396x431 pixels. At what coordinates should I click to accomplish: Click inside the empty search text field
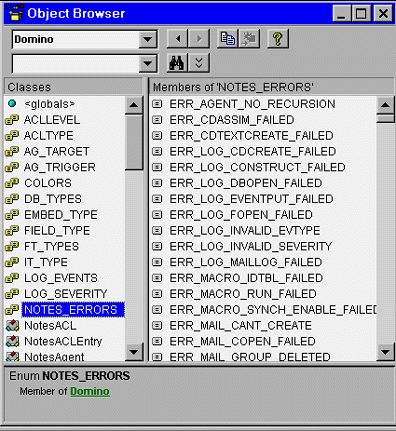pyautogui.click(x=76, y=63)
